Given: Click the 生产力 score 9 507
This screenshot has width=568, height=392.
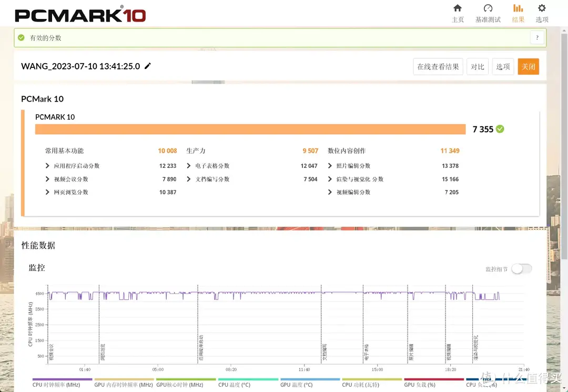Looking at the screenshot, I should (310, 150).
